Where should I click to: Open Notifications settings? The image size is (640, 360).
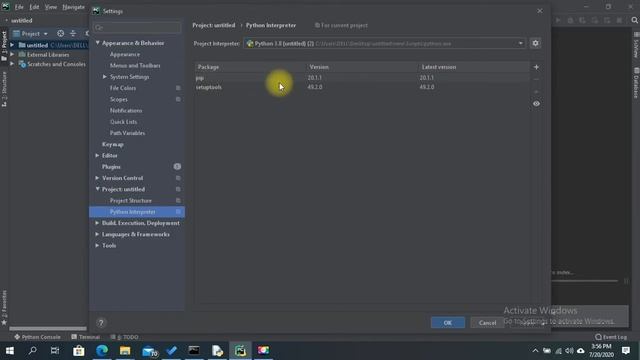pyautogui.click(x=126, y=111)
